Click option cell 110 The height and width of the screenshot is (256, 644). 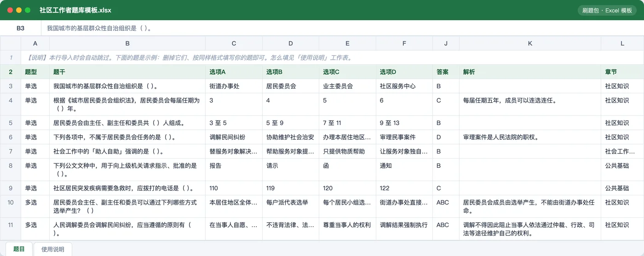tap(234, 188)
